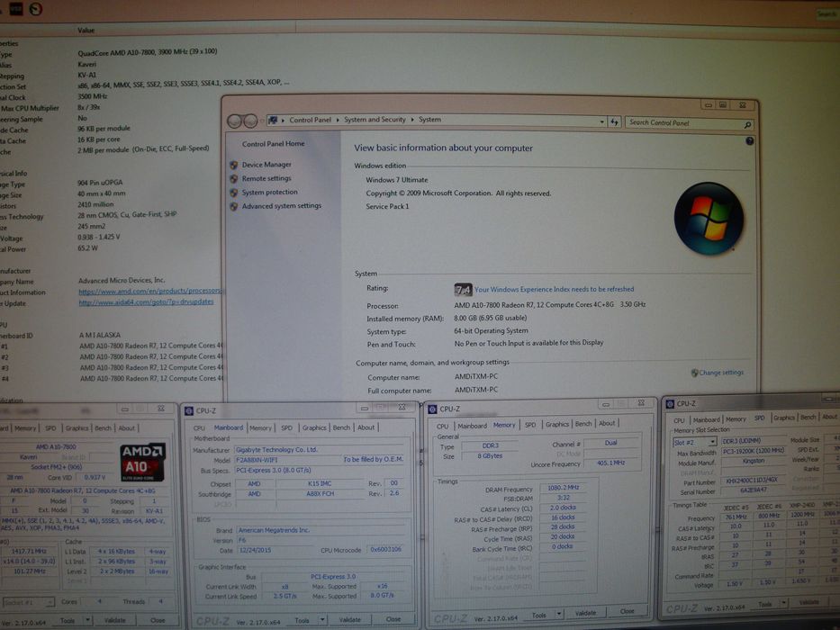The width and height of the screenshot is (840, 630).
Task: Select Mainboard tab in SPD CPU-Z window
Action: [706, 420]
